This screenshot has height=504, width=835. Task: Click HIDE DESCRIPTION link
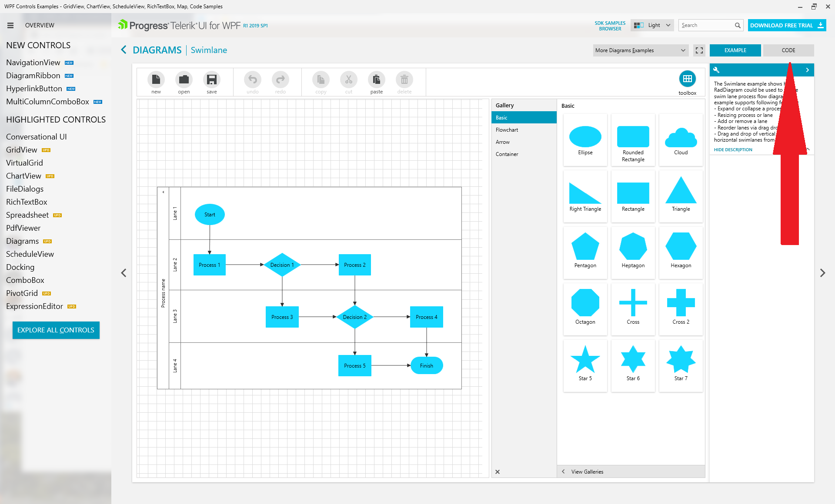pyautogui.click(x=733, y=149)
